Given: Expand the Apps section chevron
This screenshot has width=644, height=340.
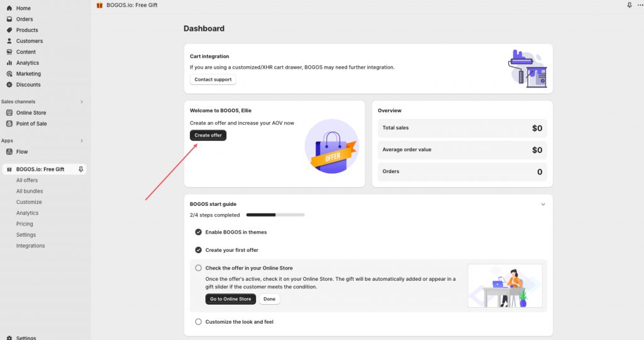Looking at the screenshot, I should [82, 141].
